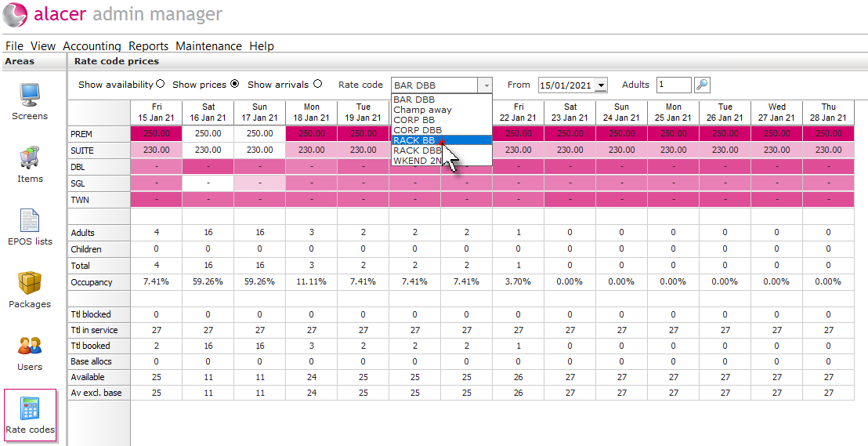
Task: Open the Screens area icon
Action: click(x=30, y=95)
